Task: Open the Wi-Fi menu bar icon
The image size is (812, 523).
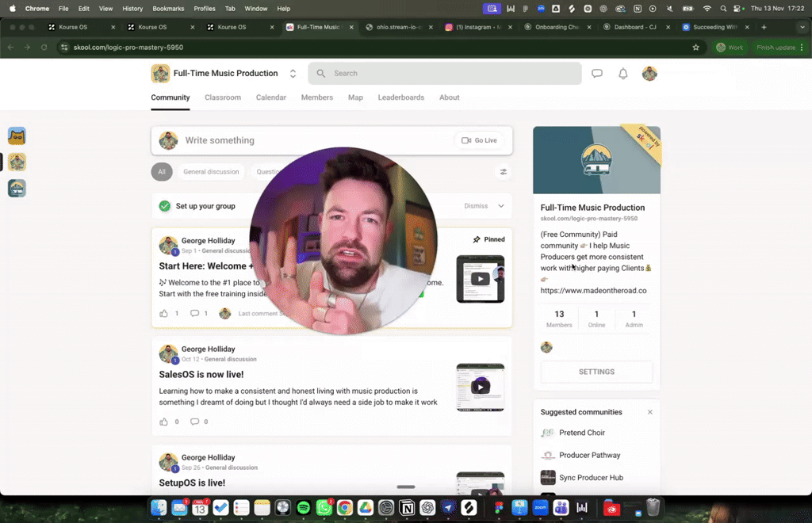Action: (x=707, y=8)
